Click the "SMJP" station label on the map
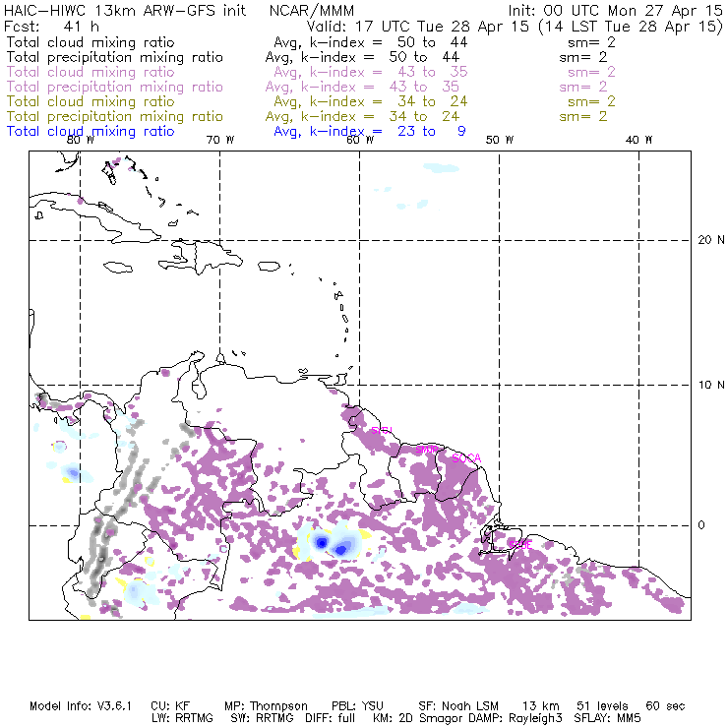728x728 pixels. pyautogui.click(x=427, y=450)
